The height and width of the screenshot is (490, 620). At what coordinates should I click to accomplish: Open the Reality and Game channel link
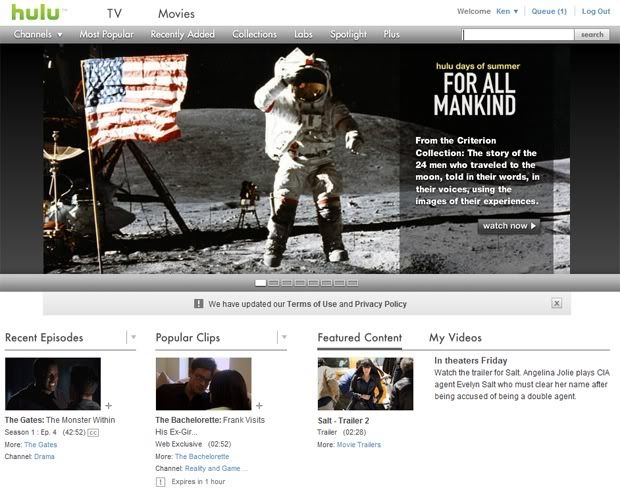click(x=216, y=468)
